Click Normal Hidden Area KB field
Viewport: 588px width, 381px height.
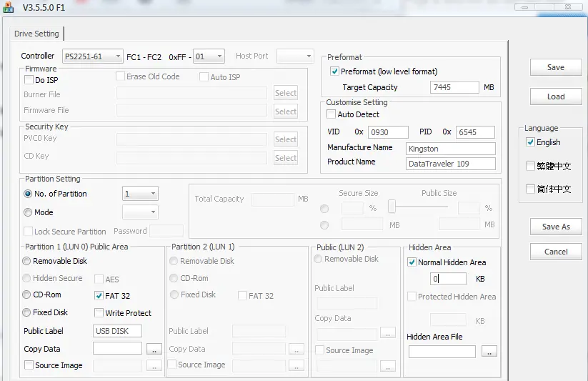click(448, 279)
